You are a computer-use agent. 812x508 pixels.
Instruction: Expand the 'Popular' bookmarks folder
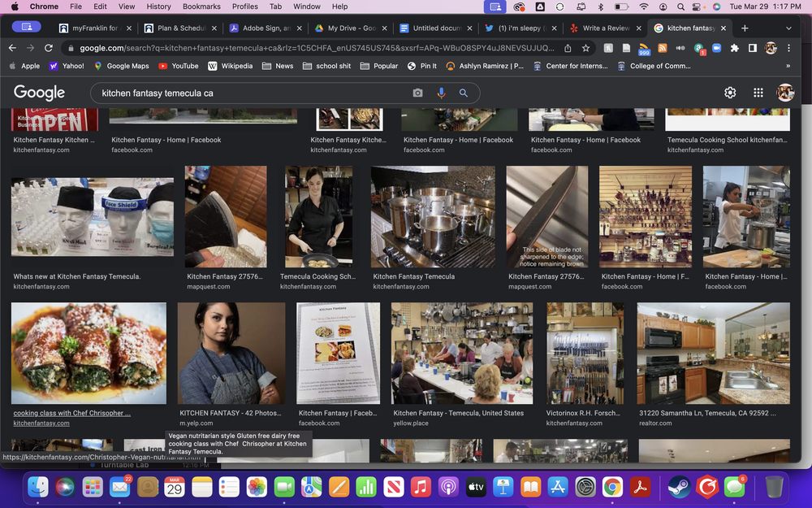(379, 66)
